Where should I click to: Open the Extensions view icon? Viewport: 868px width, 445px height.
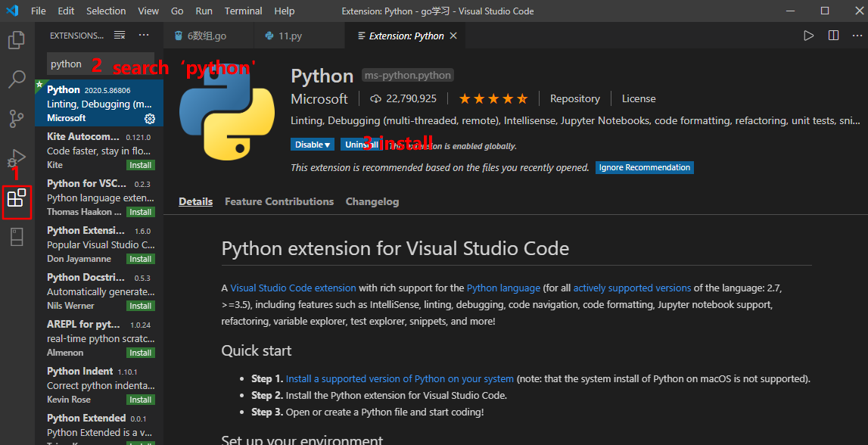17,200
